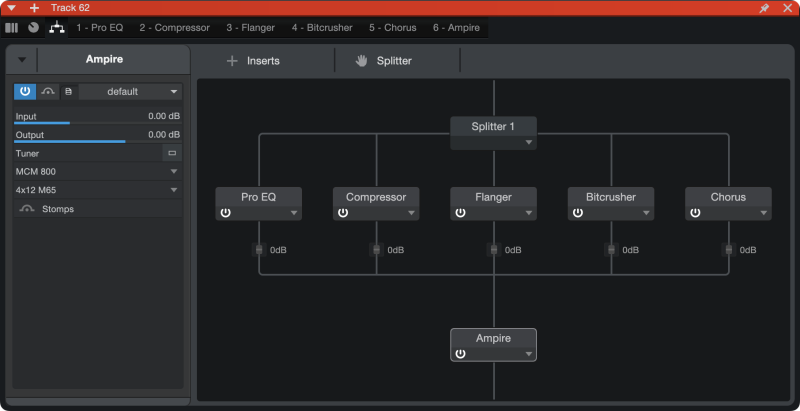Open the Splitter 1 node dropdown arrow
The width and height of the screenshot is (800, 411).
click(x=529, y=142)
